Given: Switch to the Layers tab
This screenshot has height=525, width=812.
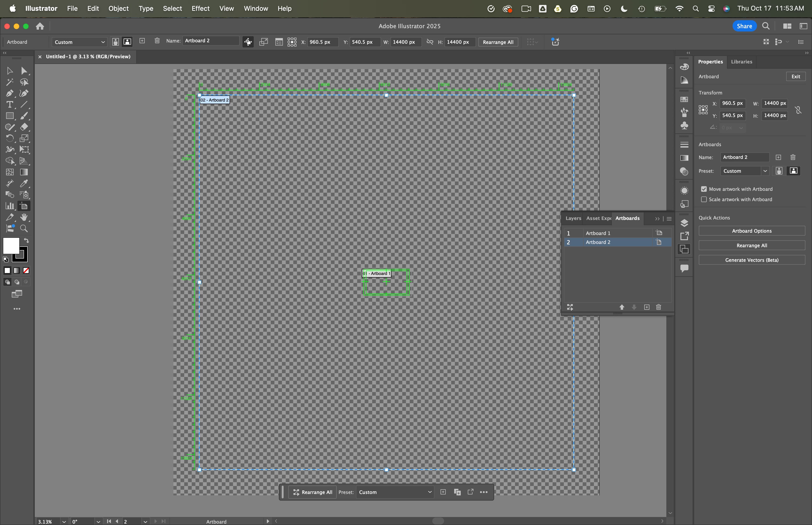Looking at the screenshot, I should [573, 218].
